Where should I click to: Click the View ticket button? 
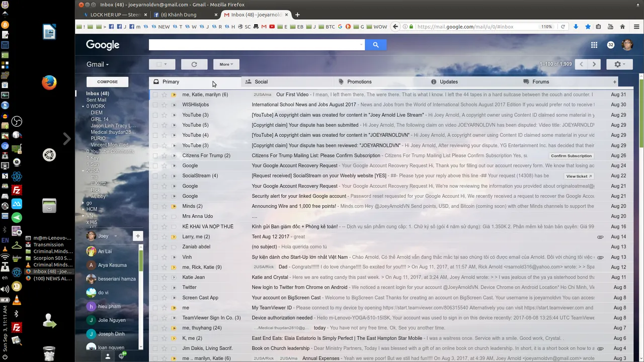pyautogui.click(x=579, y=176)
